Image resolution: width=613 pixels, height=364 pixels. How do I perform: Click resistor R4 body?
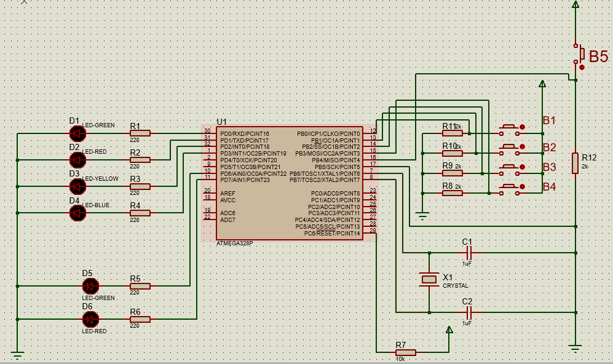[140, 213]
